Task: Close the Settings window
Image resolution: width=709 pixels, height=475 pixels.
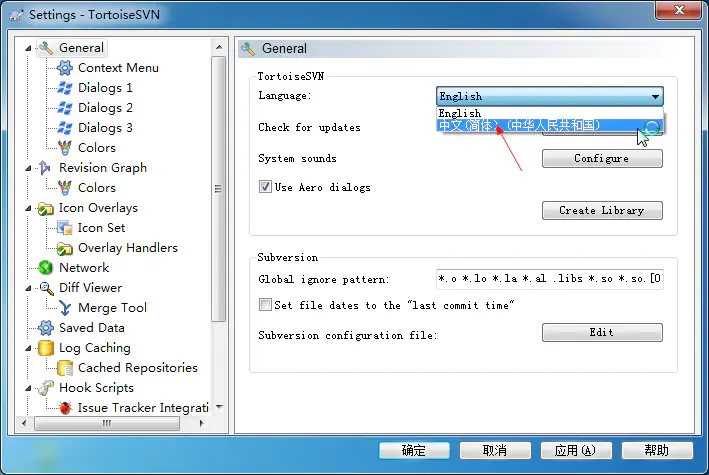Action: click(678, 10)
